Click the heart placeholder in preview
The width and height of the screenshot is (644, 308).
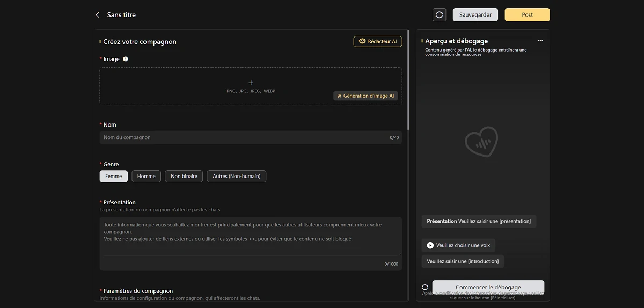click(x=481, y=142)
